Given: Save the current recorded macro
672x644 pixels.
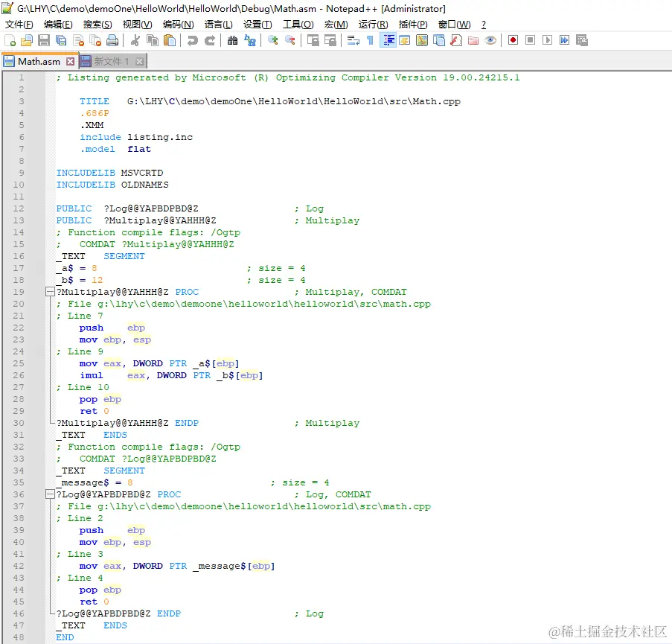Looking at the screenshot, I should 581,40.
